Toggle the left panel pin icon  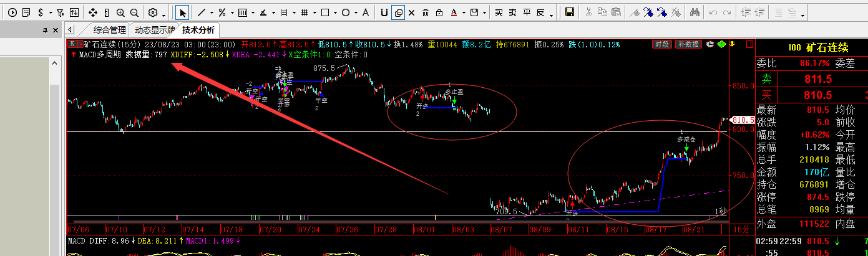(x=45, y=30)
